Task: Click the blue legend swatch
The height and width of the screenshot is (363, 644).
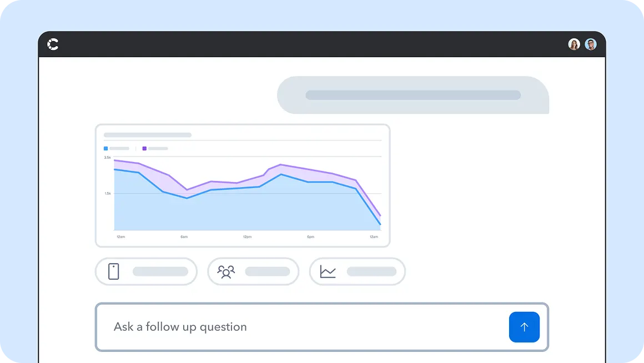Action: click(x=106, y=149)
